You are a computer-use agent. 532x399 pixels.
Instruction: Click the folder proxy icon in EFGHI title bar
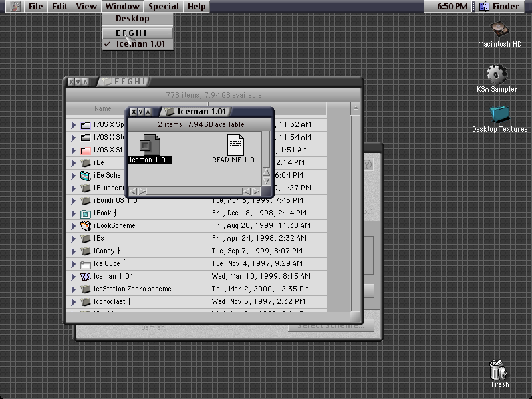(107, 82)
